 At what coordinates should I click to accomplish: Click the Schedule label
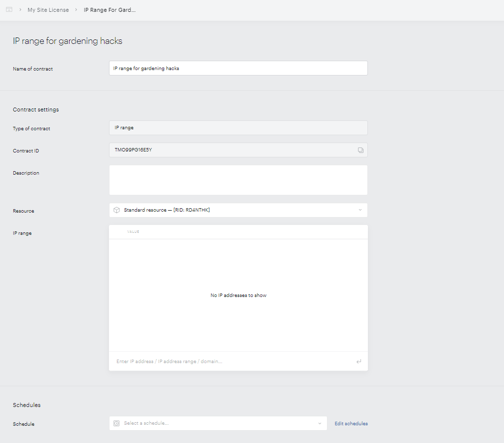click(x=24, y=424)
